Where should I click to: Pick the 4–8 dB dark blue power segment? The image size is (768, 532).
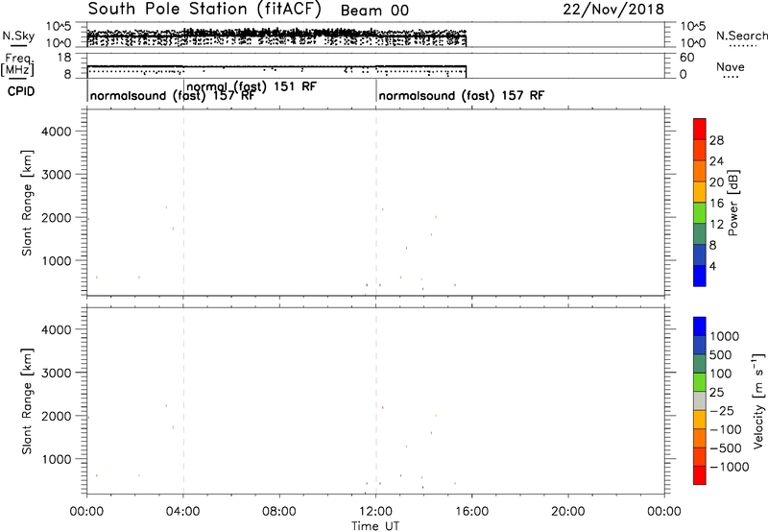pos(700,254)
